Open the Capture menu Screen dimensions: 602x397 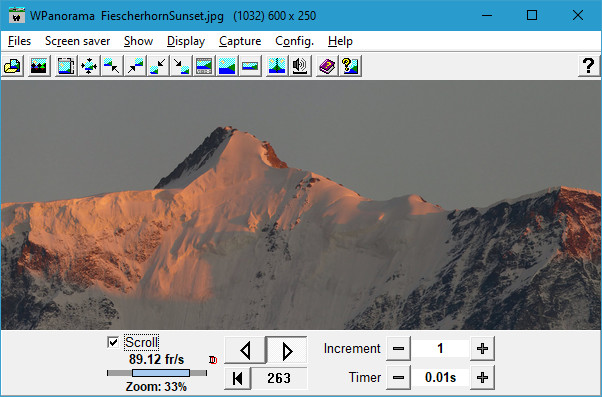240,41
